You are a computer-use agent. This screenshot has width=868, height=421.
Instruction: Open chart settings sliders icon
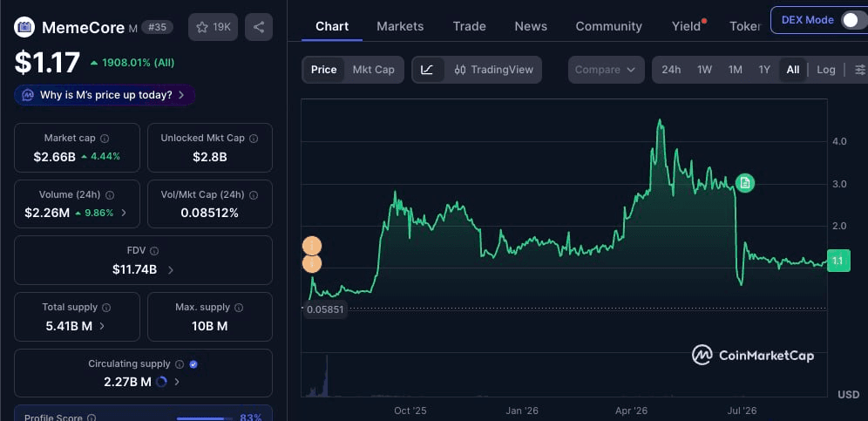pyautogui.click(x=859, y=70)
